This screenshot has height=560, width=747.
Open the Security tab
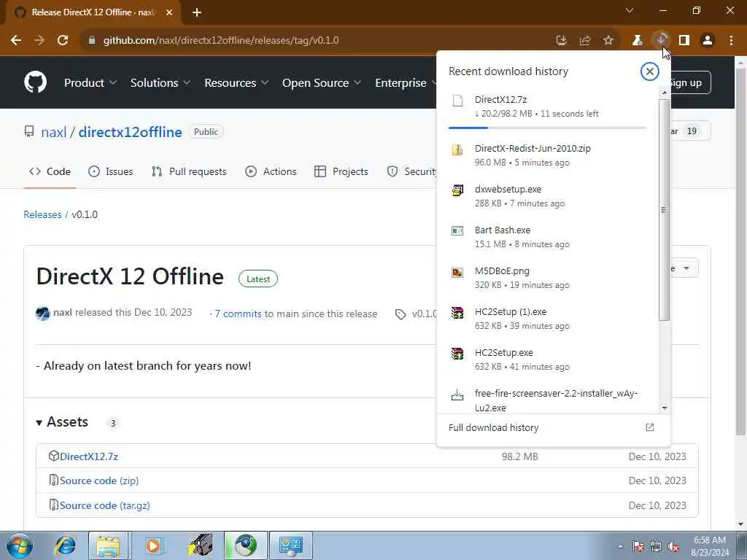click(x=411, y=171)
